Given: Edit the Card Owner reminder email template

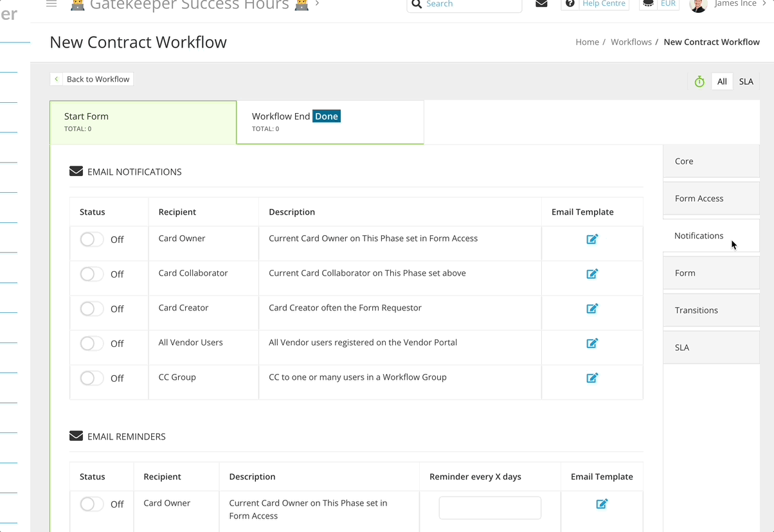Looking at the screenshot, I should pyautogui.click(x=601, y=504).
